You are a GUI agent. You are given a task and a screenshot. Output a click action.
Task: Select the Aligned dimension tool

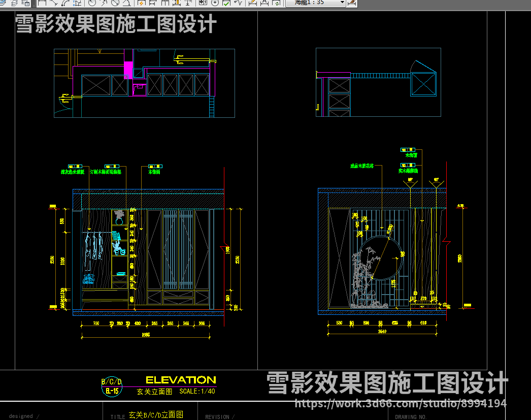53,3
